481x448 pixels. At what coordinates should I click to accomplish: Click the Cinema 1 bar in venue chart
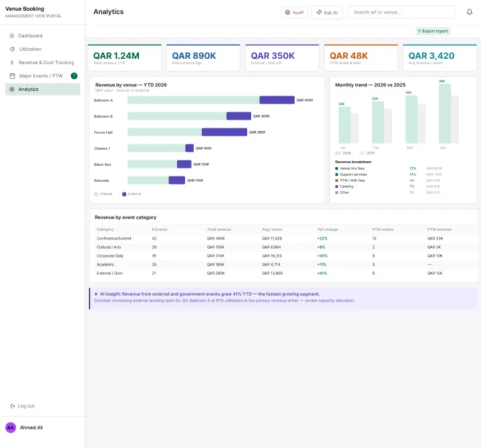160,148
